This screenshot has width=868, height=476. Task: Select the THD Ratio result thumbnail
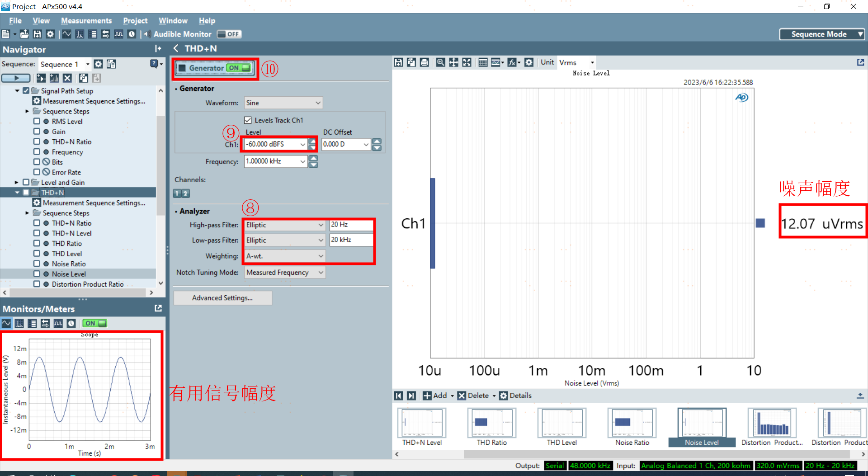coord(492,427)
